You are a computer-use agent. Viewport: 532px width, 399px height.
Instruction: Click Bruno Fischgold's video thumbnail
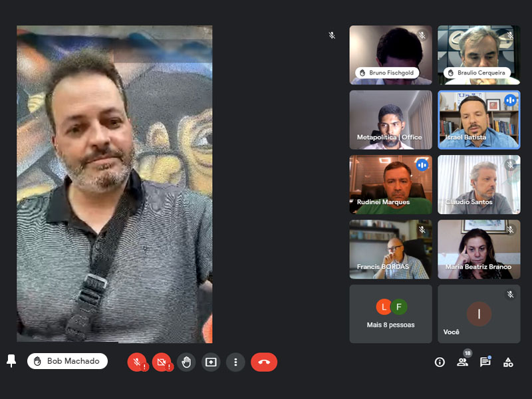[x=390, y=55]
